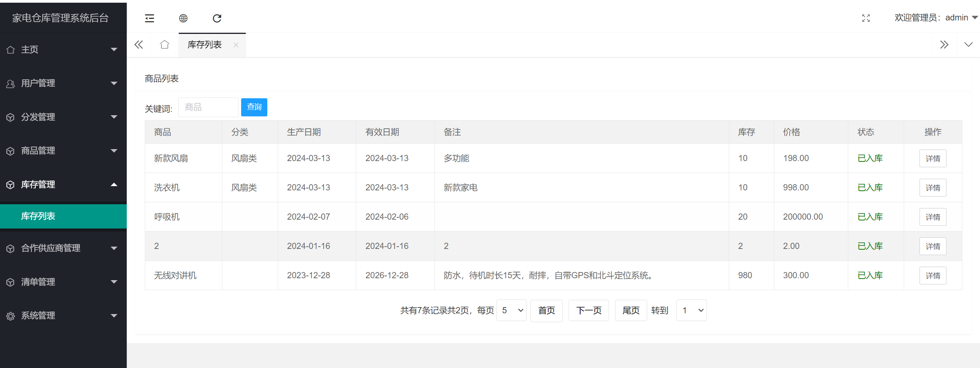
Task: Click the keyword search input field
Action: 208,107
